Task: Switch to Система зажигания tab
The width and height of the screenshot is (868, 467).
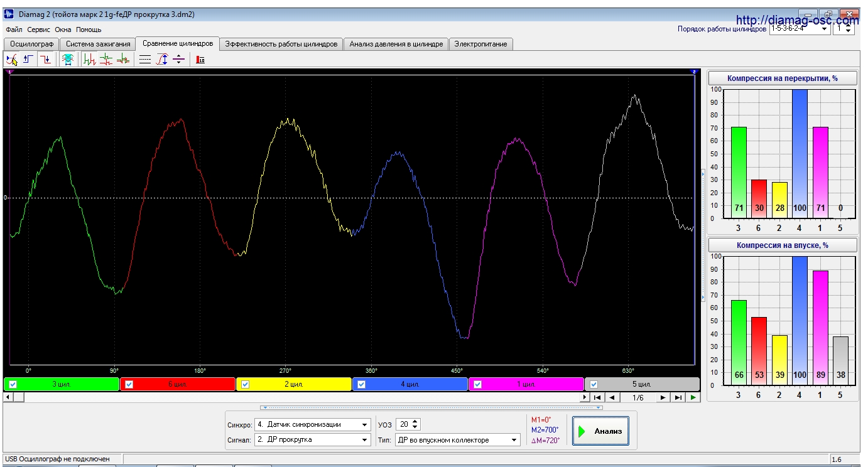Action: point(98,44)
